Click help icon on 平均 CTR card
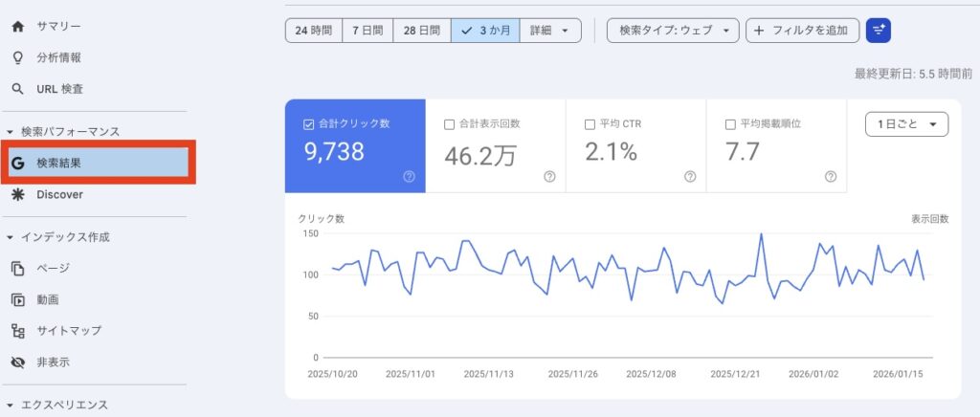 point(690,177)
